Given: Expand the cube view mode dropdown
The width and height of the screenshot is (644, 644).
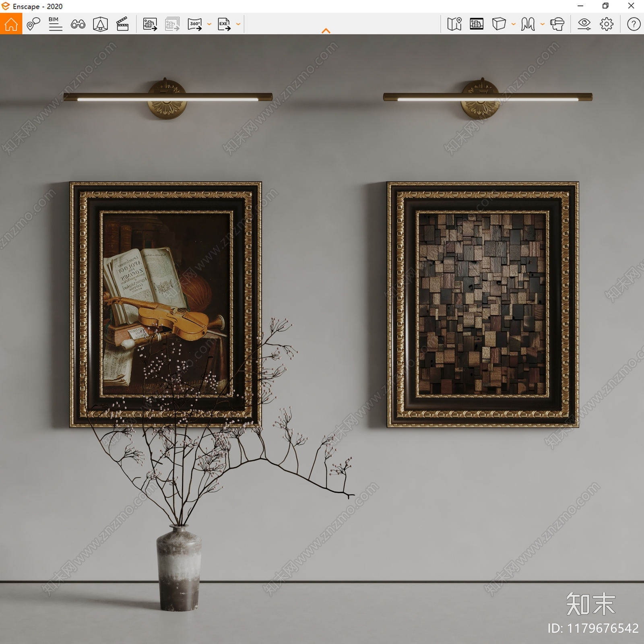Looking at the screenshot, I should 514,24.
